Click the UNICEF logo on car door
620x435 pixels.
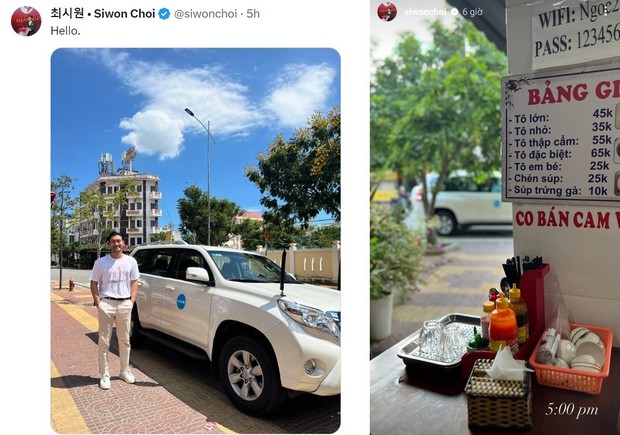(x=181, y=301)
